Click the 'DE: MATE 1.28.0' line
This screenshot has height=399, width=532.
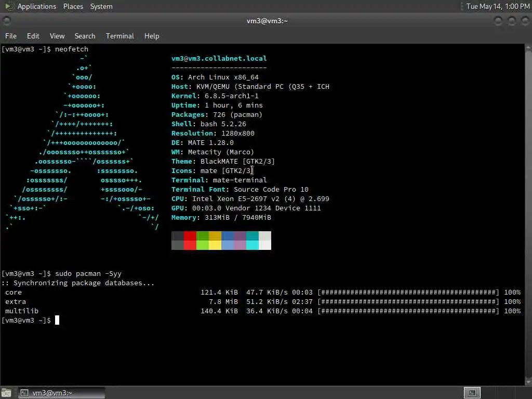(203, 142)
